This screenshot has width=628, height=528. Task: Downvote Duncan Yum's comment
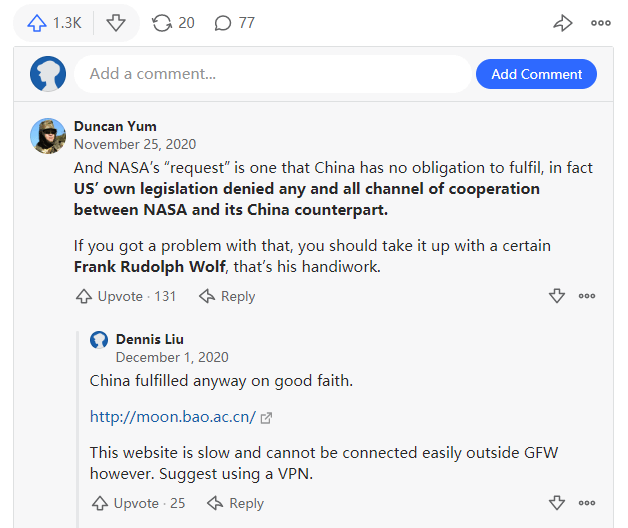(557, 296)
